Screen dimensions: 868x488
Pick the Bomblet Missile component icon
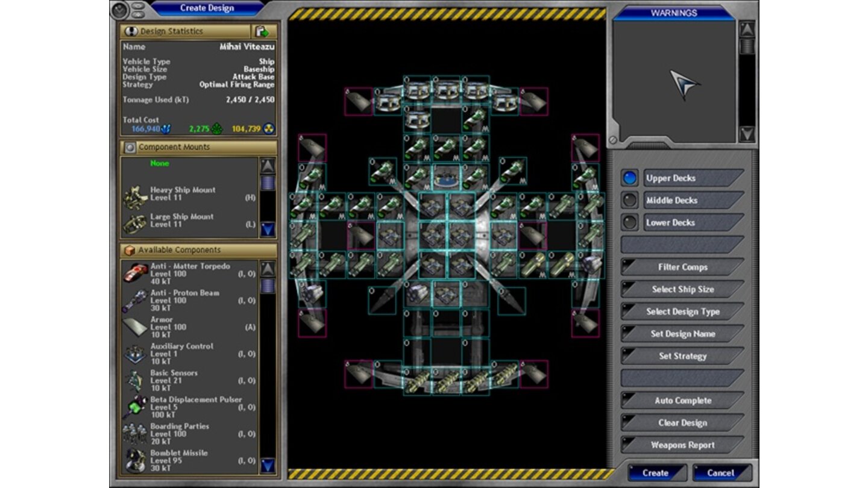135,460
